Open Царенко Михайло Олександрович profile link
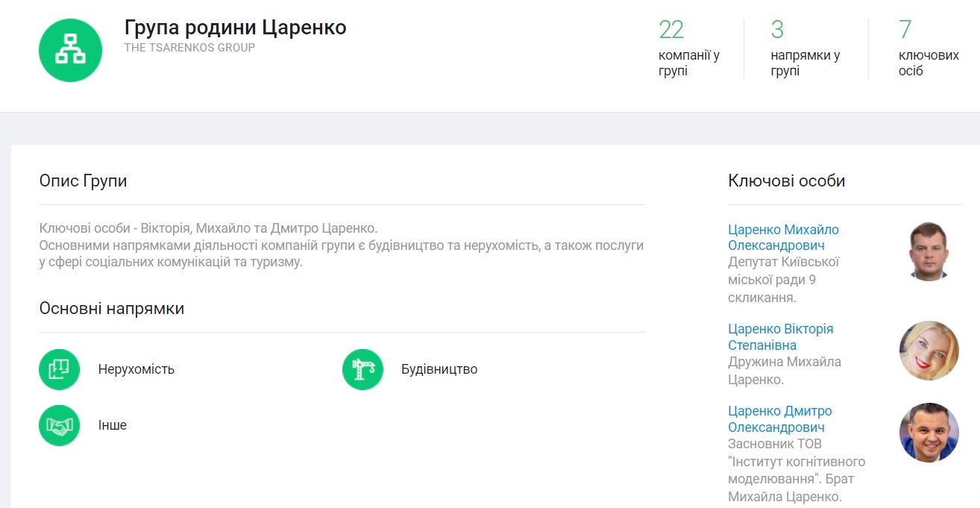The width and height of the screenshot is (980, 508). (783, 237)
